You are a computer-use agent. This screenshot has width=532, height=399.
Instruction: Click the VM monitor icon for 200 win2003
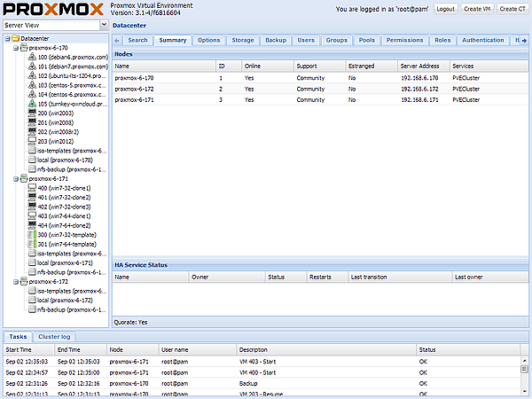(32, 113)
